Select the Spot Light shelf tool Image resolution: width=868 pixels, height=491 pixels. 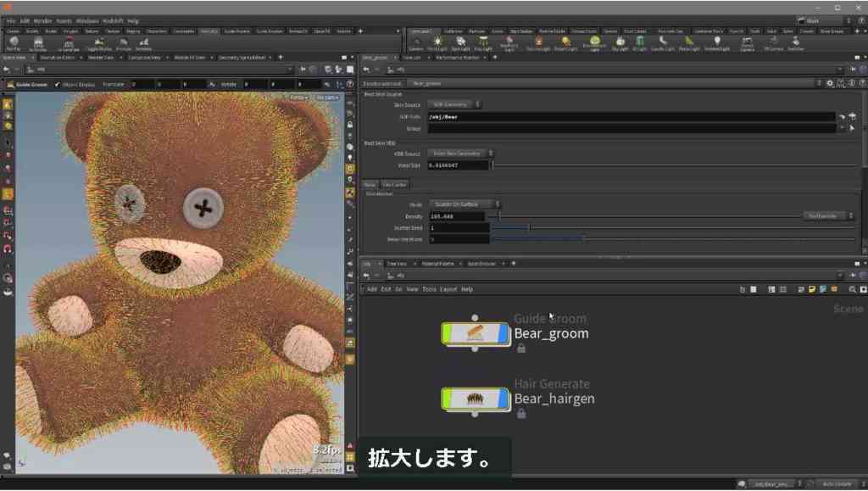[460, 43]
